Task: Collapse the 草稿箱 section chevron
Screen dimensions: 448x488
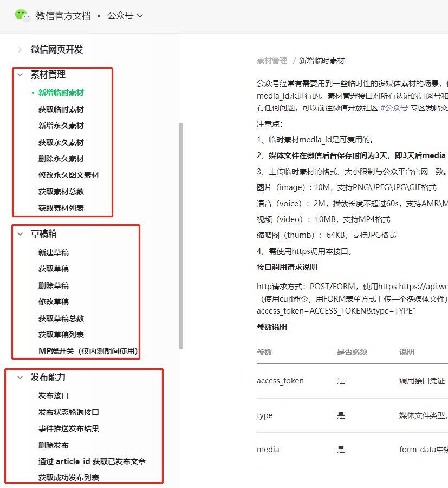Action: pos(20,234)
